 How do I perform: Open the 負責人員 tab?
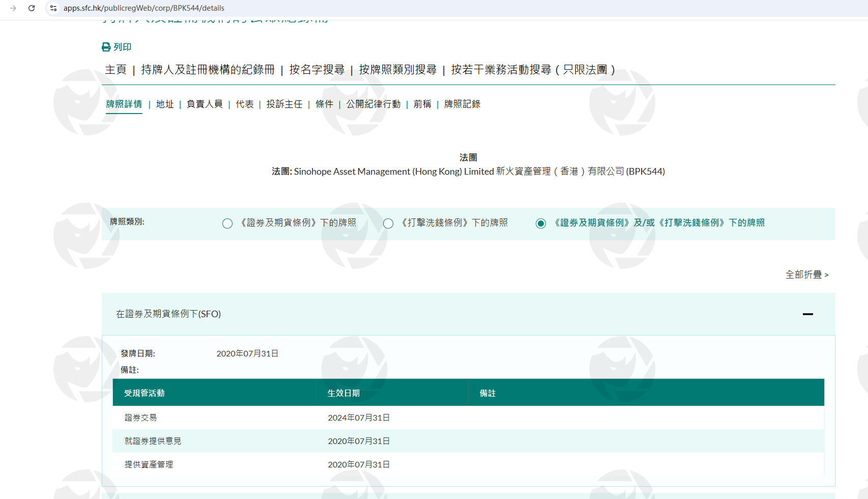(x=205, y=104)
